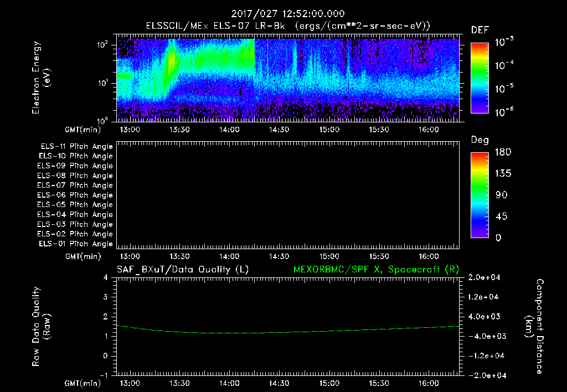Image resolution: width=567 pixels, height=392 pixels.
Task: Click inside the empty pitch angle panel
Action: point(288,195)
